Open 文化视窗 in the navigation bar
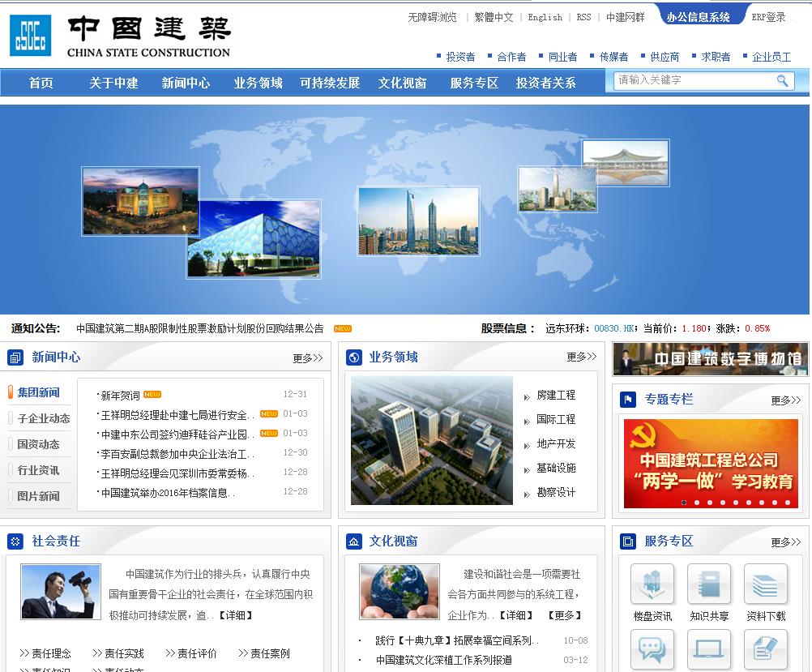 [x=403, y=83]
